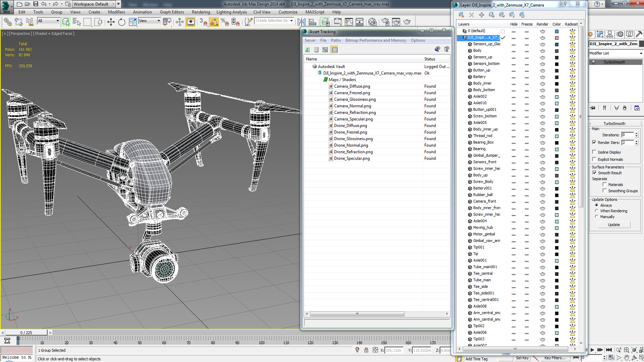Refresh the Asset Tracking list

(307, 50)
